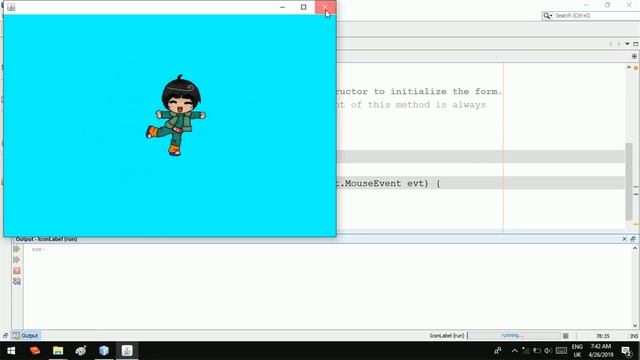Show hidden system tray icons
This screenshot has height=360, width=640.
click(515, 351)
